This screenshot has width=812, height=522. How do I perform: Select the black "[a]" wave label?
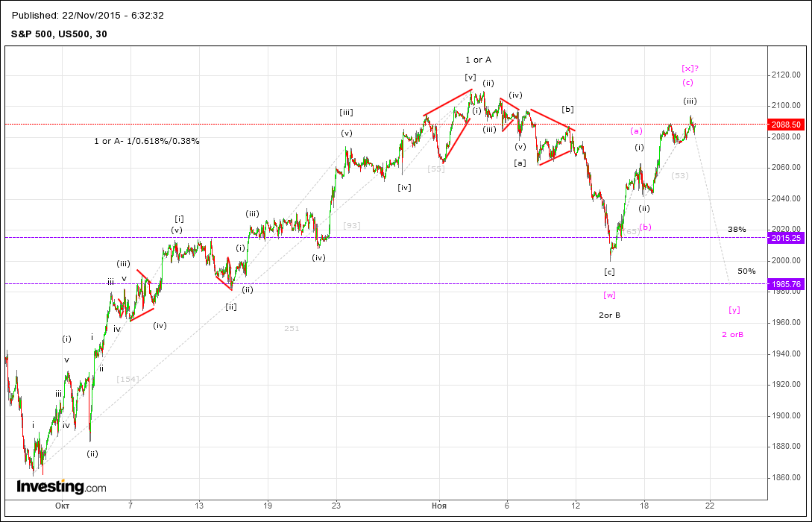tap(520, 163)
